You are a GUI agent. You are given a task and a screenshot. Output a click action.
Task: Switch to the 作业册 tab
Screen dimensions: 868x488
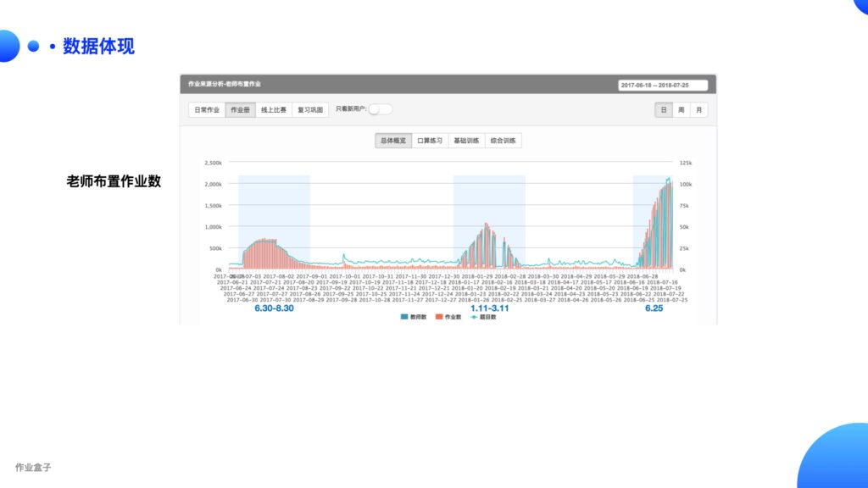240,110
